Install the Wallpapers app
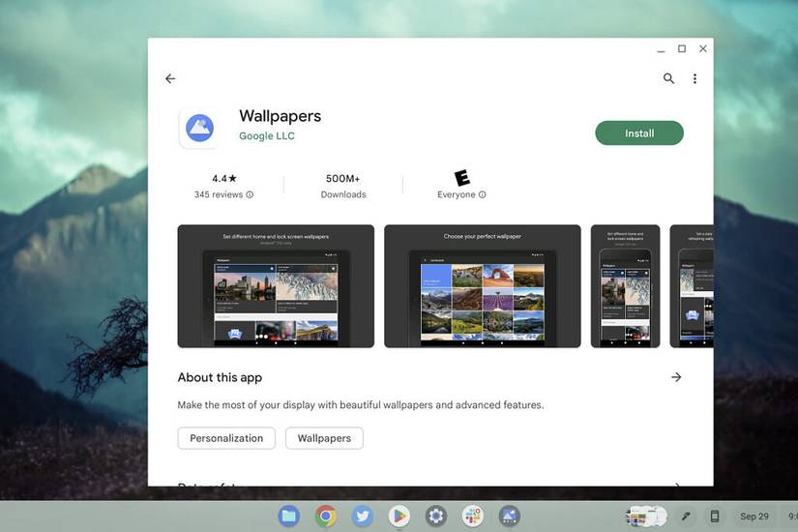Viewport: 798px width, 532px height. [x=639, y=133]
